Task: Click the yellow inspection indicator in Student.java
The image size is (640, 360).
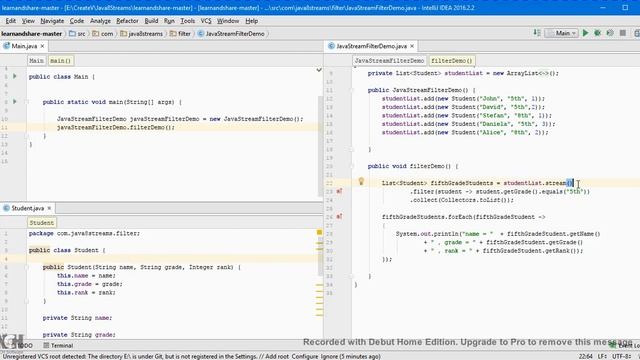Action: 319,232
